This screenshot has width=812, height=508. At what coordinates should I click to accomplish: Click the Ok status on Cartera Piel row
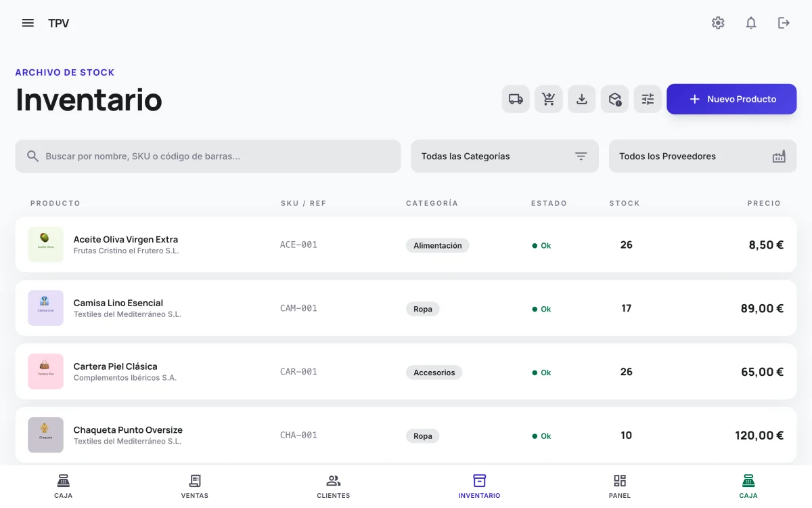pos(541,373)
